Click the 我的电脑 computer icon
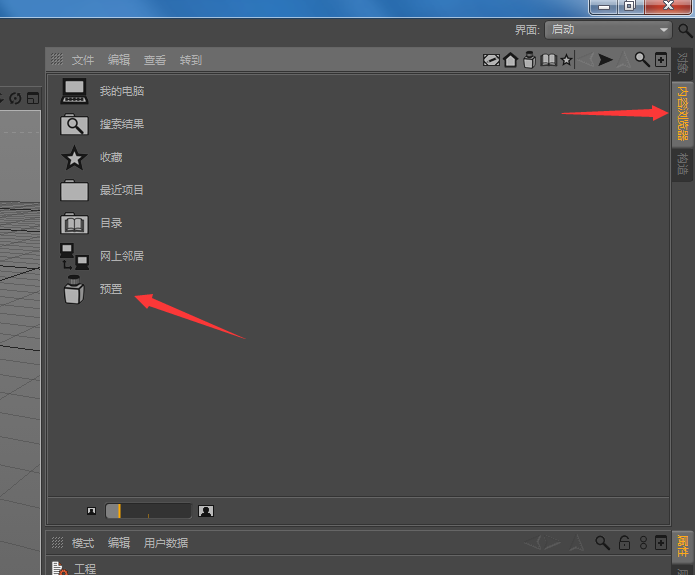Viewport: 695px width, 575px height. coord(74,91)
